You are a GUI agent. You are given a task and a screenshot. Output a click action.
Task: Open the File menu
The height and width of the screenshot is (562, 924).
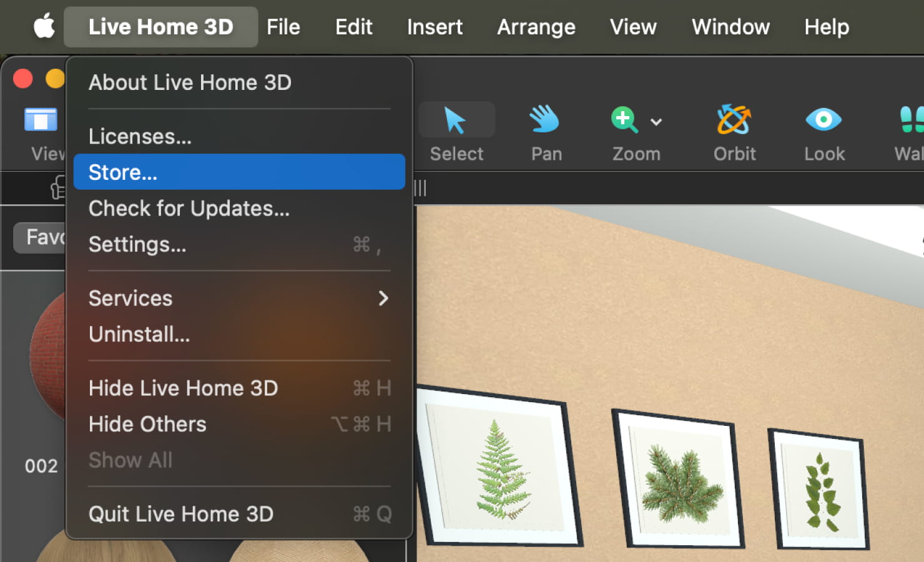tap(283, 26)
